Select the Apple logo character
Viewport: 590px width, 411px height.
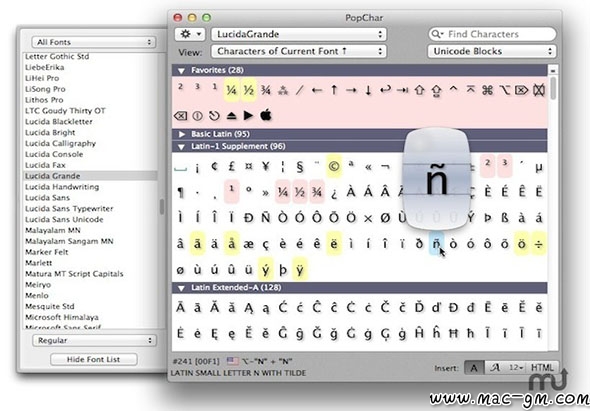pos(266,116)
